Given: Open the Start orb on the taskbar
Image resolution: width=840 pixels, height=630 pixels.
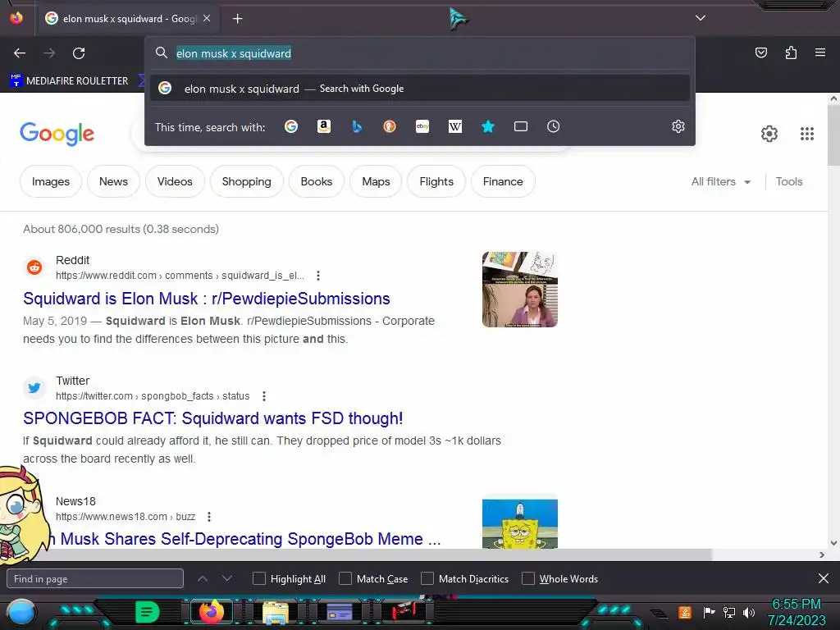Looking at the screenshot, I should tap(21, 613).
